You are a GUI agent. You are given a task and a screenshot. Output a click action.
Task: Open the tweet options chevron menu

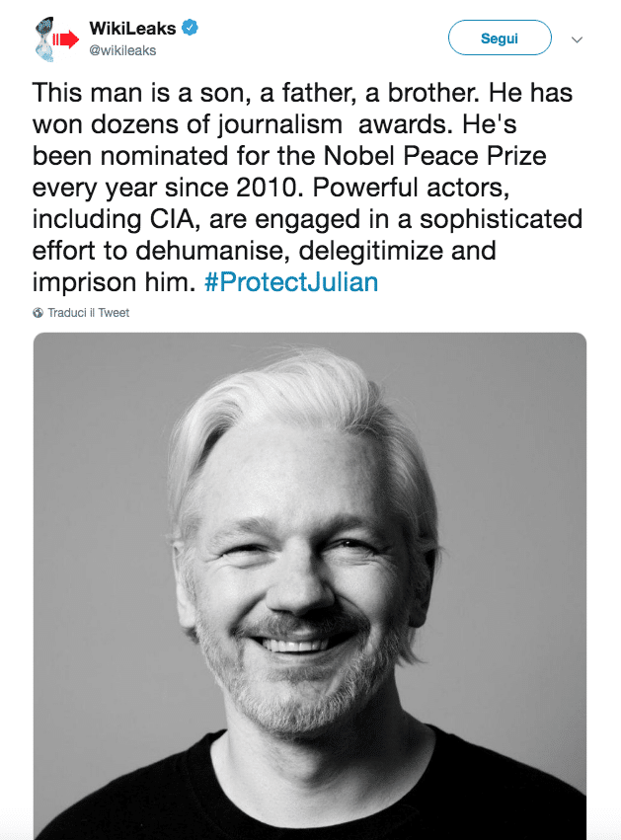[x=578, y=40]
